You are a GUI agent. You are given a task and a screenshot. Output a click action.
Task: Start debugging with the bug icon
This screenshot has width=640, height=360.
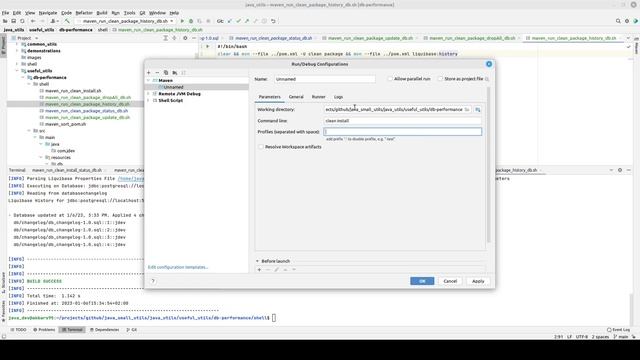click(191, 21)
